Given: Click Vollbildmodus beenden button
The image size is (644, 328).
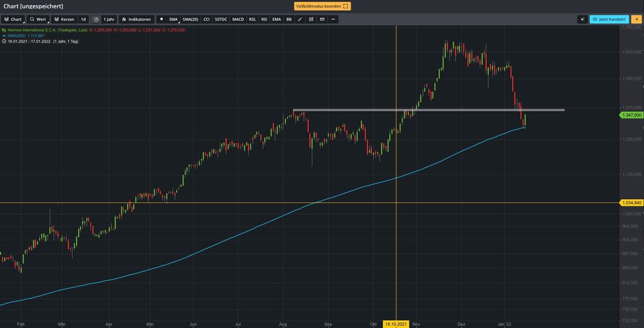Looking at the screenshot, I should tap(322, 6).
